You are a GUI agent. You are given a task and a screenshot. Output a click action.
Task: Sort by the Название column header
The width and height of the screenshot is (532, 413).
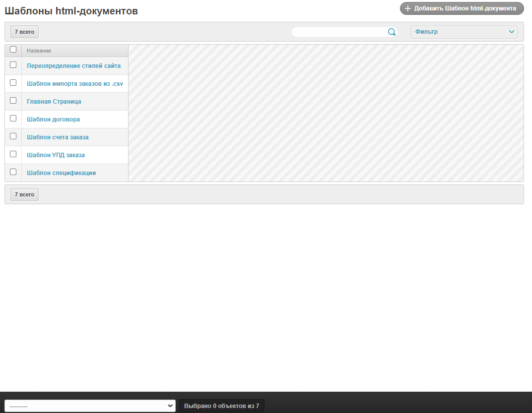[x=39, y=51]
